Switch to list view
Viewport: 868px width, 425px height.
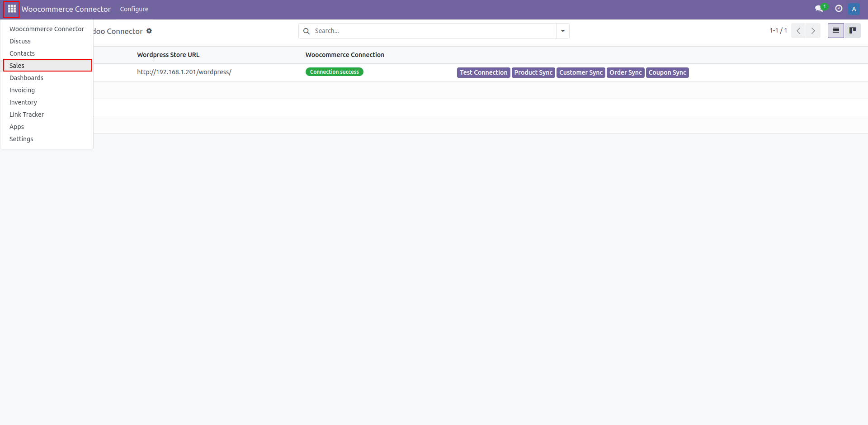point(835,31)
